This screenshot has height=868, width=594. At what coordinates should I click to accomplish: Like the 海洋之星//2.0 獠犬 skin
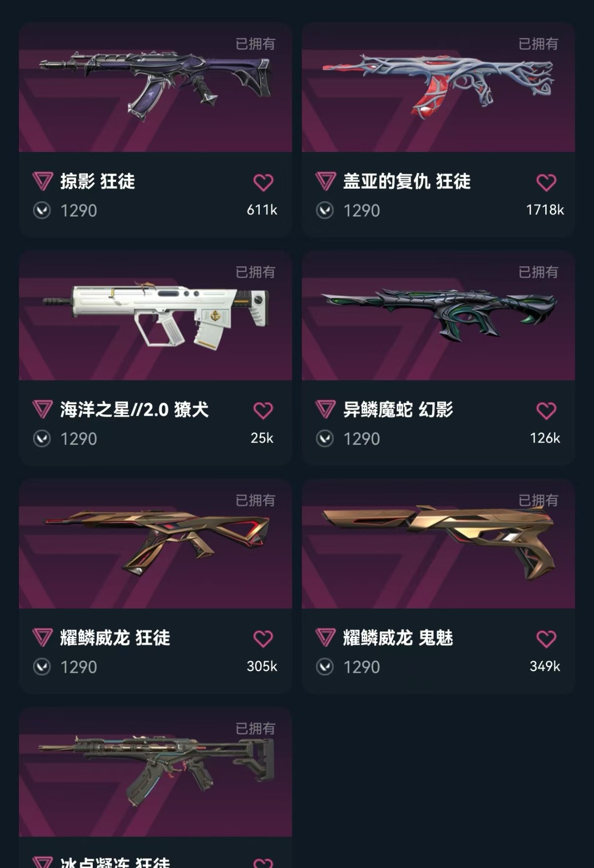click(x=263, y=411)
